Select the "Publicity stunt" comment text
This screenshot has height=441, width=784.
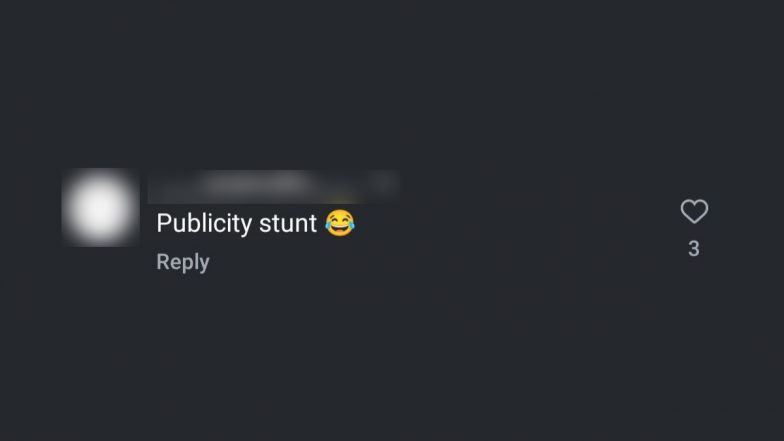256,223
